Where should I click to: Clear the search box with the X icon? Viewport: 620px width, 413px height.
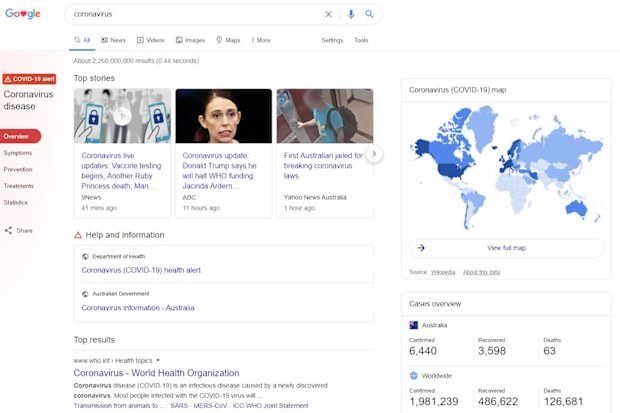pyautogui.click(x=328, y=14)
